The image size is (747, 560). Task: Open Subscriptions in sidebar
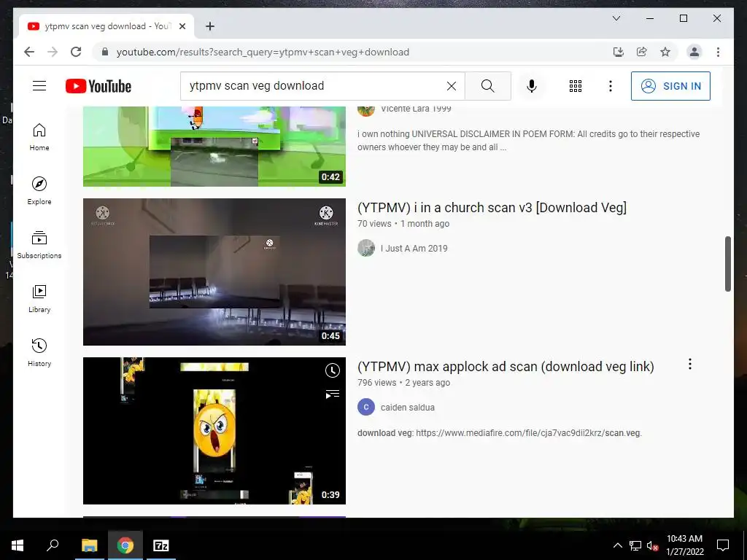39,245
